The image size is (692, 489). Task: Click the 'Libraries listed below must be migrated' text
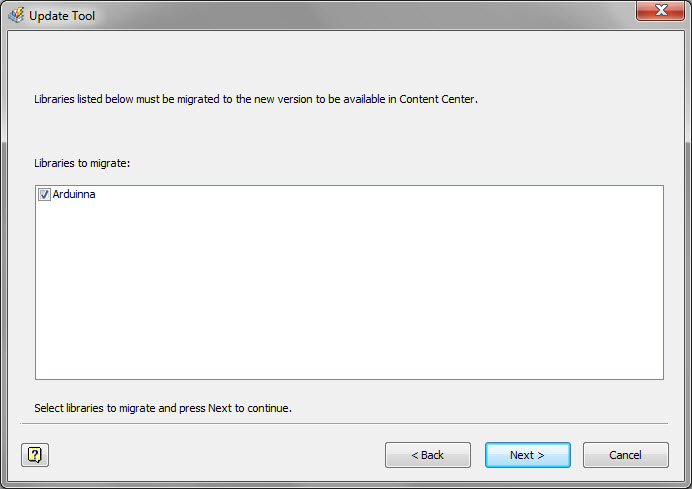[x=127, y=99]
